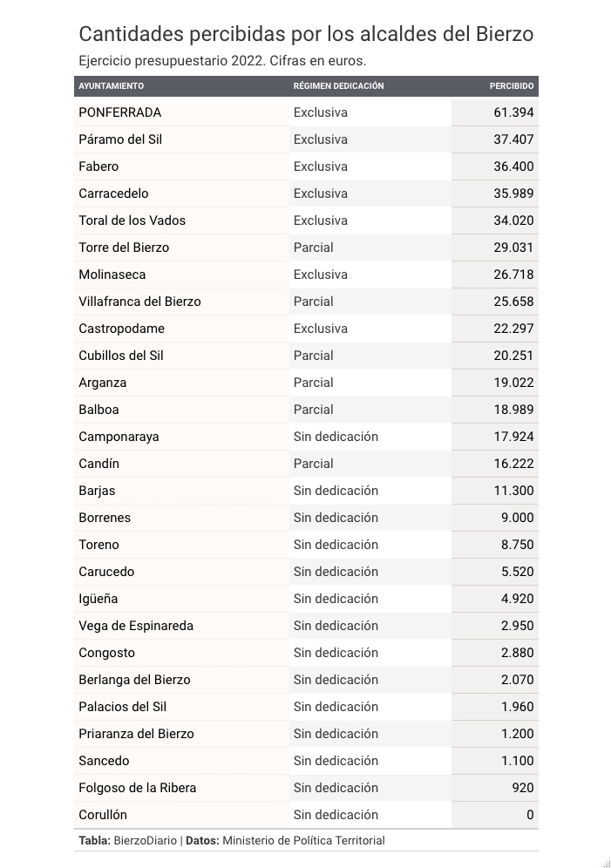Click Fabero in the ayuntamiento column
The image size is (611, 868).
98,166
